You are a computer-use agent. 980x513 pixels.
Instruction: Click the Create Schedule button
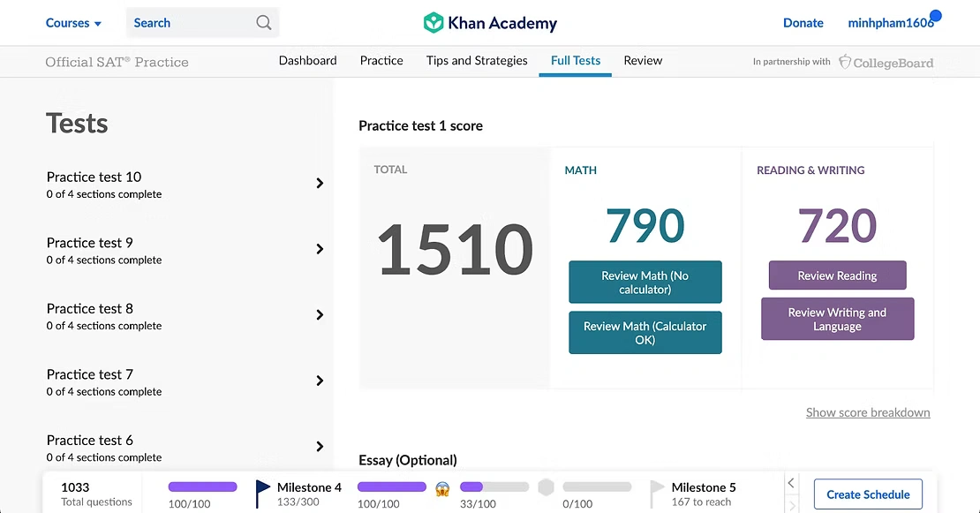pos(868,494)
